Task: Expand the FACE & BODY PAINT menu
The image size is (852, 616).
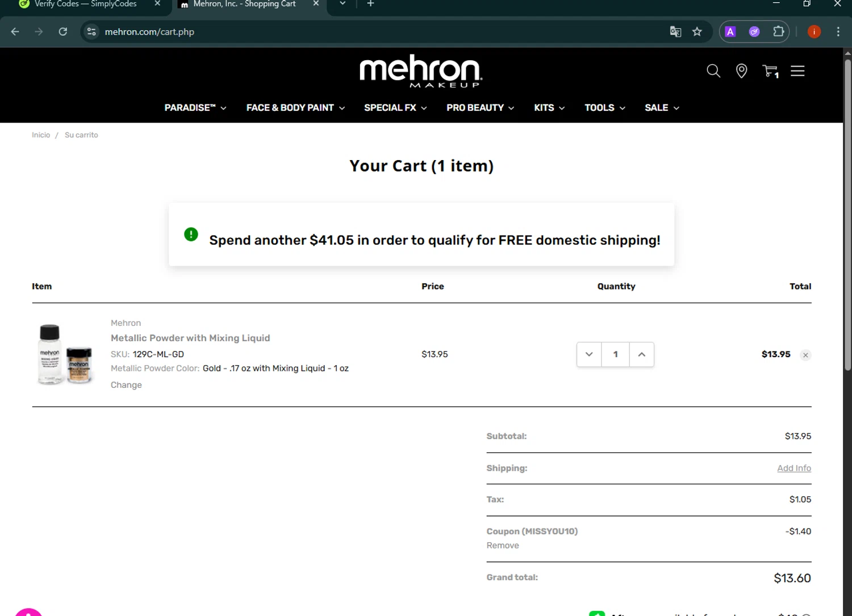Action: click(x=295, y=108)
